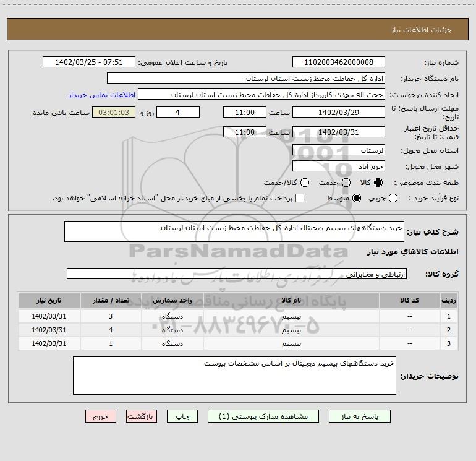Click the ردیف column header

click(449, 301)
